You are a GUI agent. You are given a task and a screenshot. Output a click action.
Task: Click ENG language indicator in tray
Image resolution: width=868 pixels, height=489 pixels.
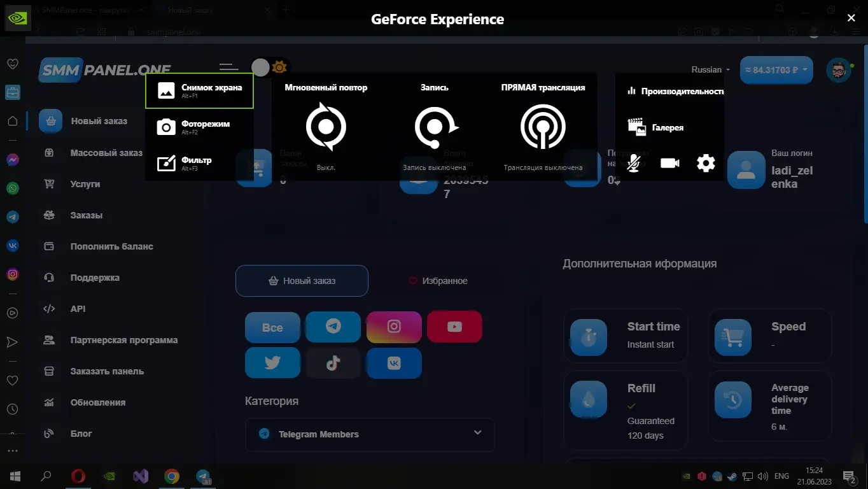[782, 476]
